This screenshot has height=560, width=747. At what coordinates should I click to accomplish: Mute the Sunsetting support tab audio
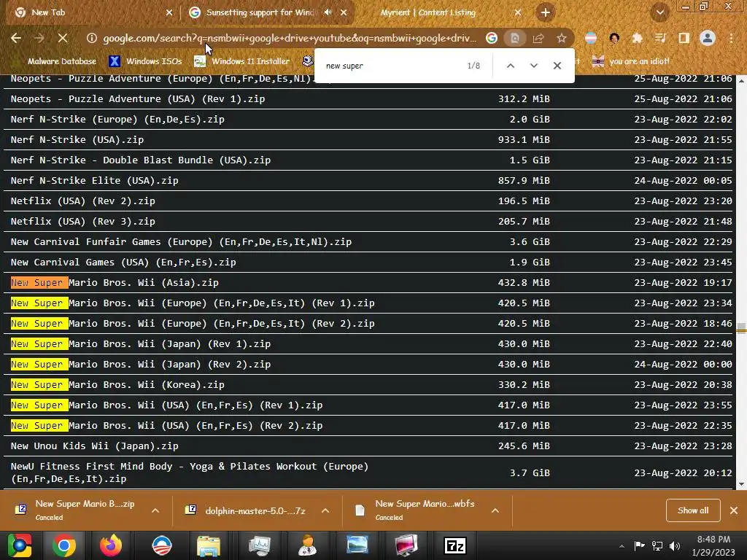point(328,12)
